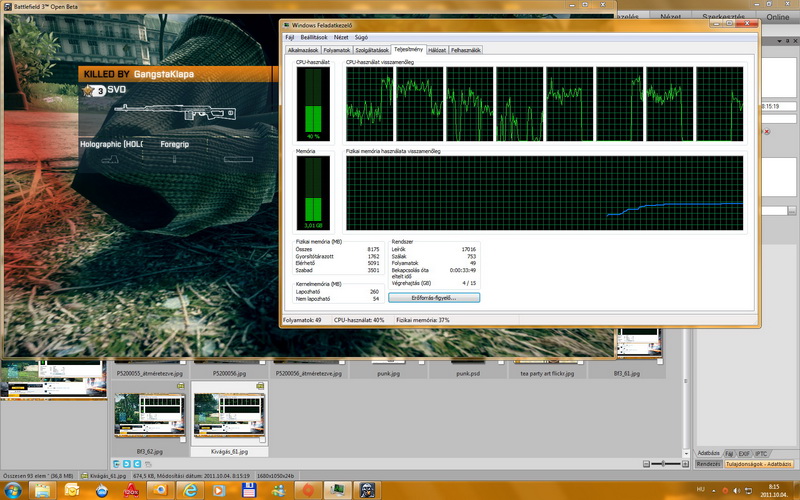Click the HU language indicator in tray
The width and height of the screenshot is (800, 500).
point(701,490)
